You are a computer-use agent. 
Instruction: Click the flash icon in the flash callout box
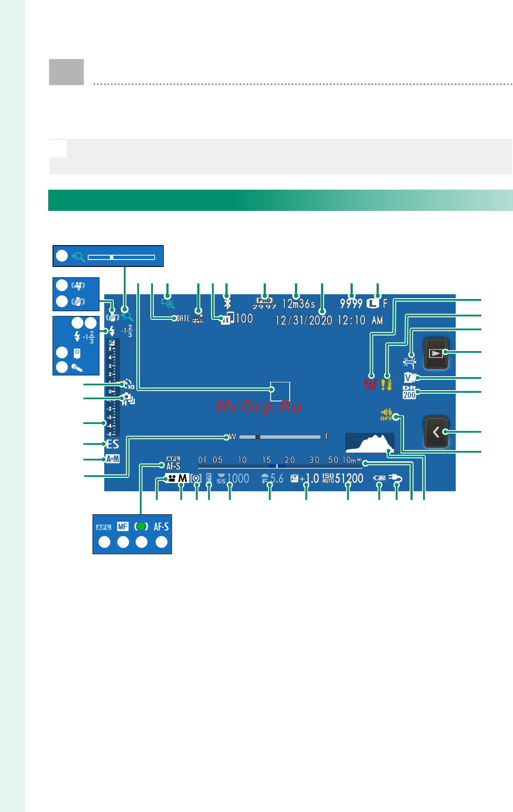pos(77,336)
